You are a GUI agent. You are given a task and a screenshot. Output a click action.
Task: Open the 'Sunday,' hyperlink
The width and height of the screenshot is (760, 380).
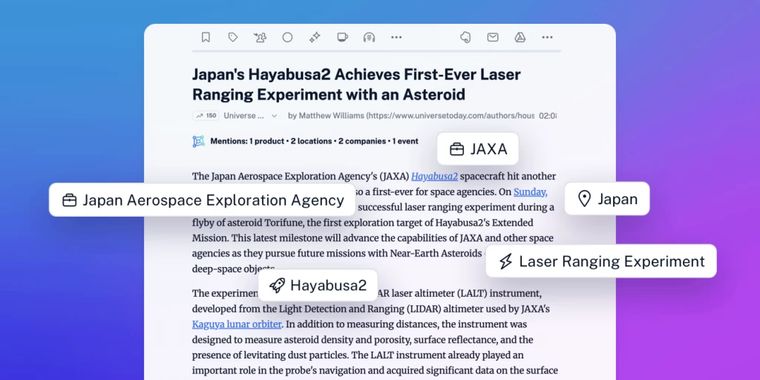[x=530, y=192]
